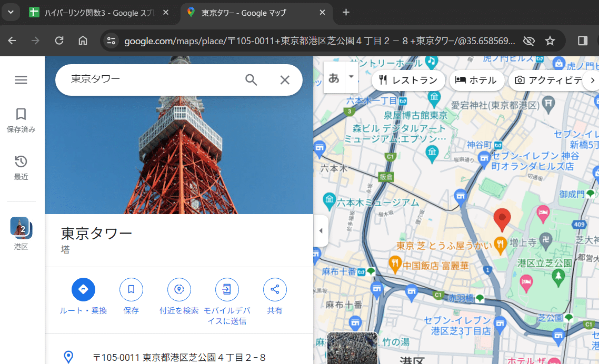Click the セブン-イレブン 港区芝3丁目店 marker
Screen dimensions: 599x364
click(500, 326)
